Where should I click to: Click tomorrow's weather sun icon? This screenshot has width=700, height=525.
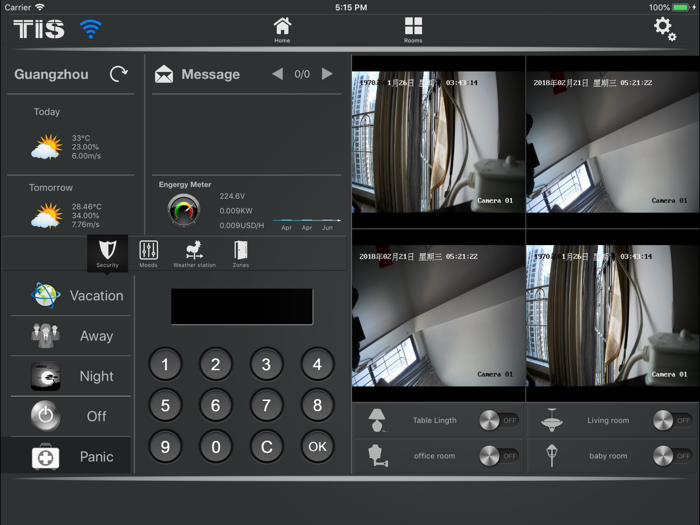click(46, 215)
